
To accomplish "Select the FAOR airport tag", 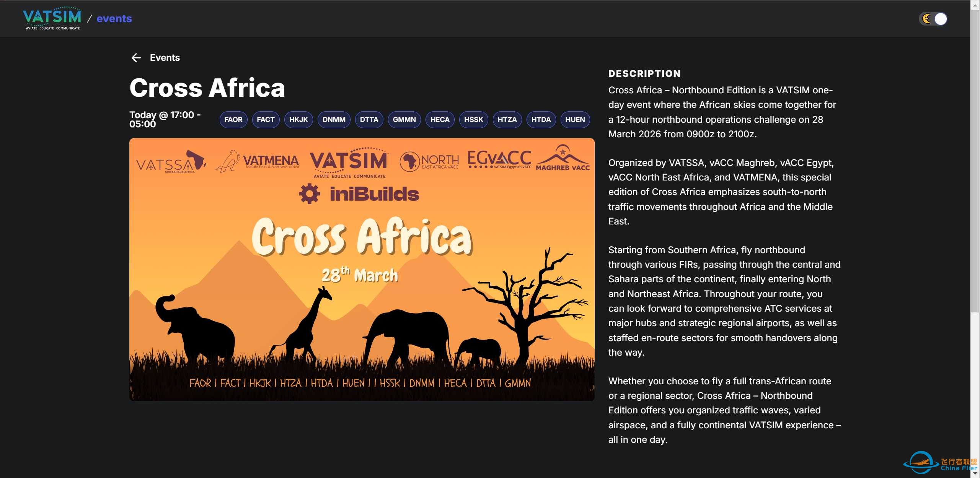I will 233,120.
